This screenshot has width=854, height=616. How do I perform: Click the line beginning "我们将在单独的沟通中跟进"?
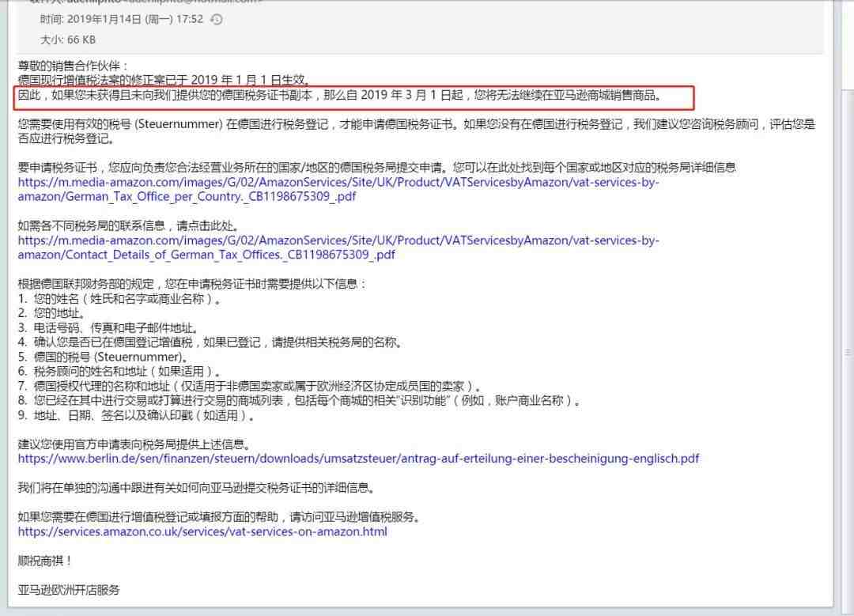(197, 488)
